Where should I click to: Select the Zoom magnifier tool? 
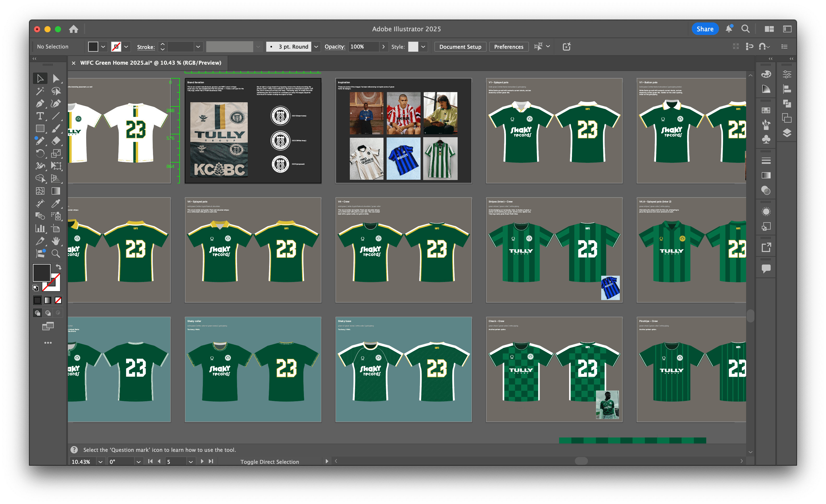tap(56, 254)
